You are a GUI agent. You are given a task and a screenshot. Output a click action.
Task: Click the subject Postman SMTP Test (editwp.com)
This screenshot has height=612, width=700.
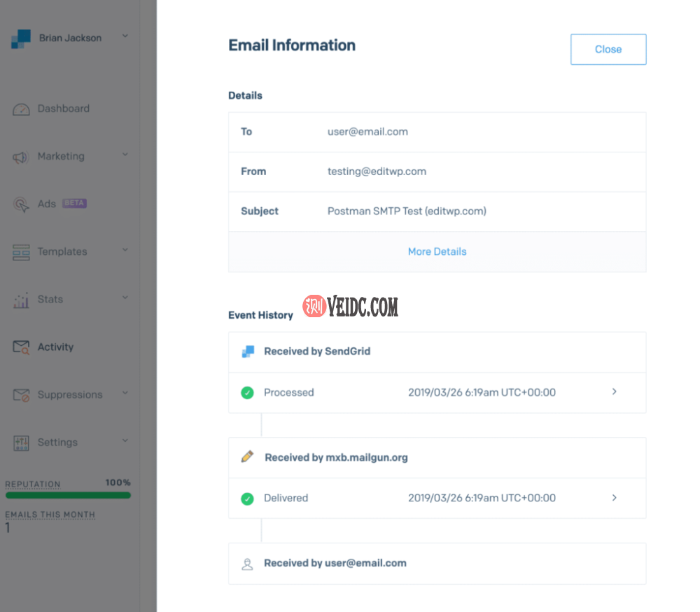click(407, 211)
